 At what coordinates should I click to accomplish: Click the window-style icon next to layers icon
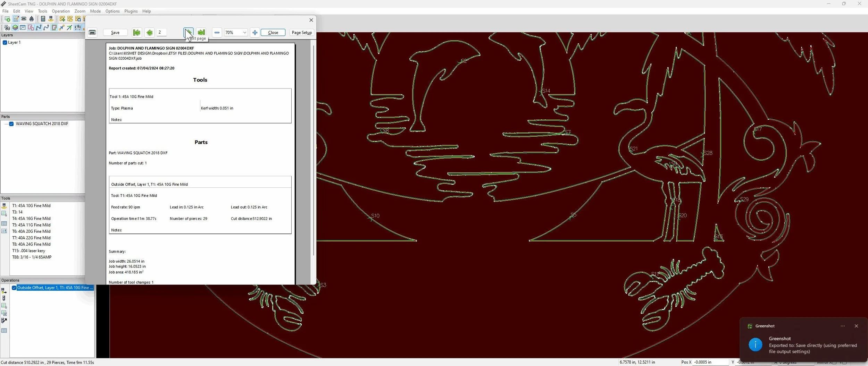point(23,27)
